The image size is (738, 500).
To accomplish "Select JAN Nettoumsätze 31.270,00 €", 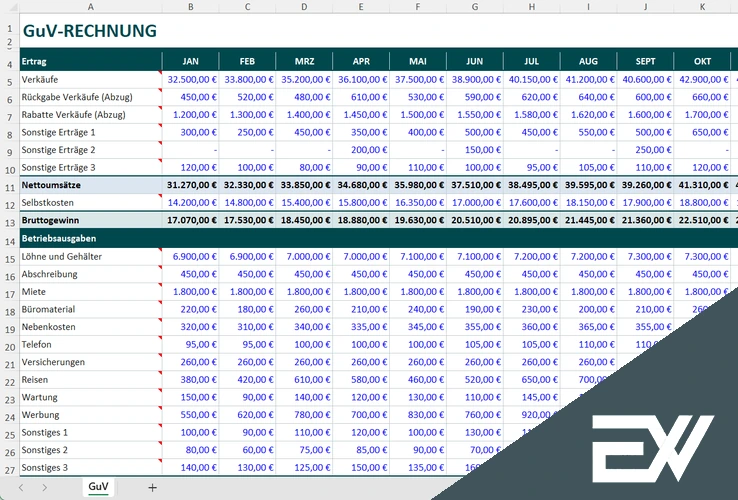I will 191,185.
